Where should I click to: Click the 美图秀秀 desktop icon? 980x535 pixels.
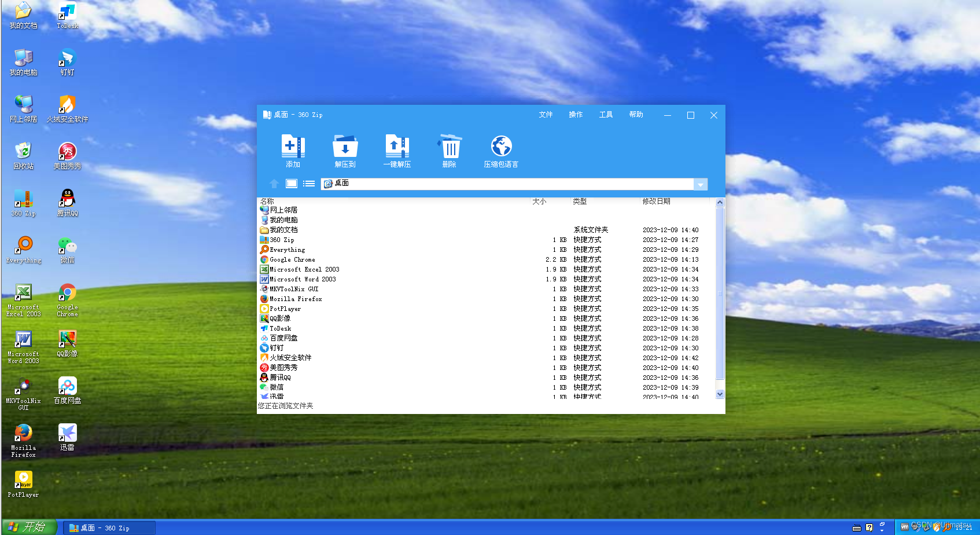68,156
